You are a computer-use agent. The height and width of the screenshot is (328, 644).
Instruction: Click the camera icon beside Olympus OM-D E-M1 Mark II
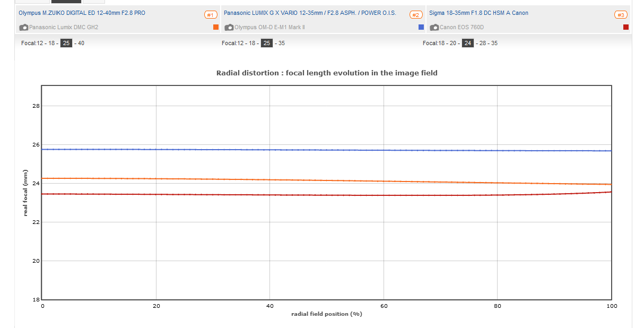pyautogui.click(x=229, y=27)
